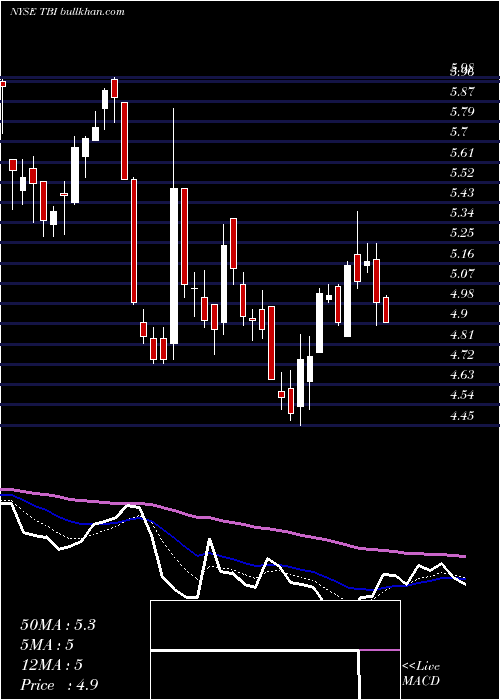The width and height of the screenshot is (500, 700).
Task: Choose the 4.98 price axis label
Action: (x=462, y=294)
